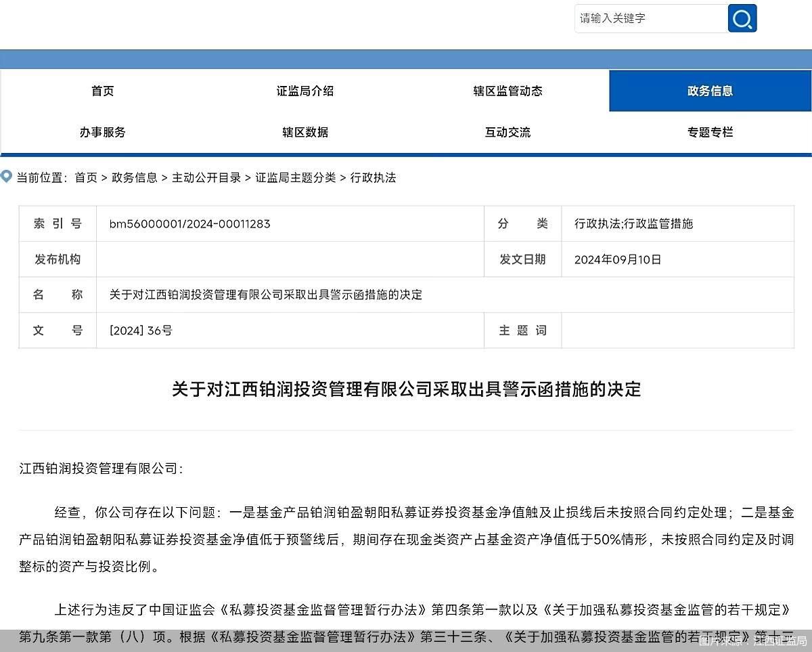The height and width of the screenshot is (652, 812).
Task: Select the 互动交流 navigation item
Action: [507, 133]
